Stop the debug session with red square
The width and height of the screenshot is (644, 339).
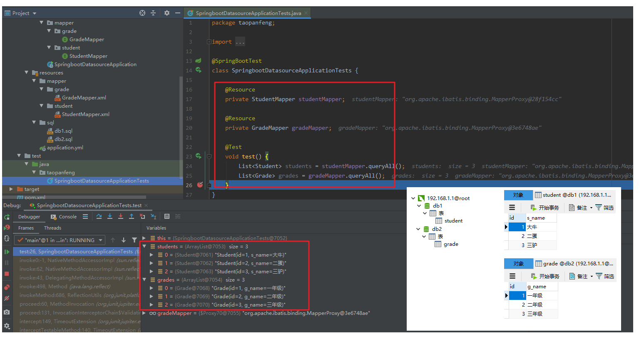(x=7, y=274)
